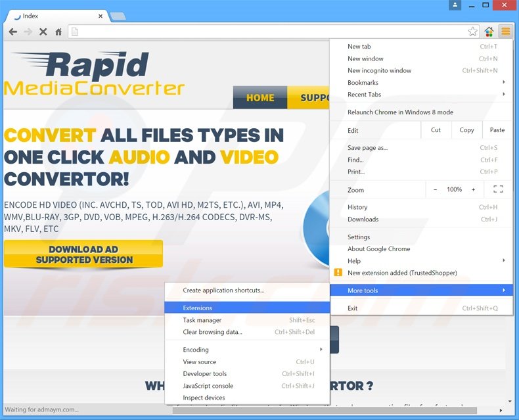Open Chrome Settings
Screen dimensions: 519x420
pyautogui.click(x=421, y=237)
